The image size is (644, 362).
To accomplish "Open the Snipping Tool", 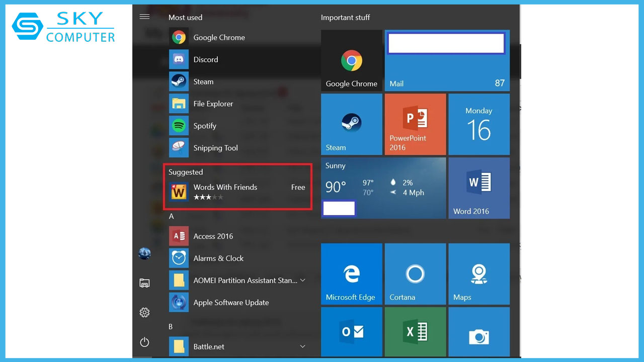I will click(215, 148).
